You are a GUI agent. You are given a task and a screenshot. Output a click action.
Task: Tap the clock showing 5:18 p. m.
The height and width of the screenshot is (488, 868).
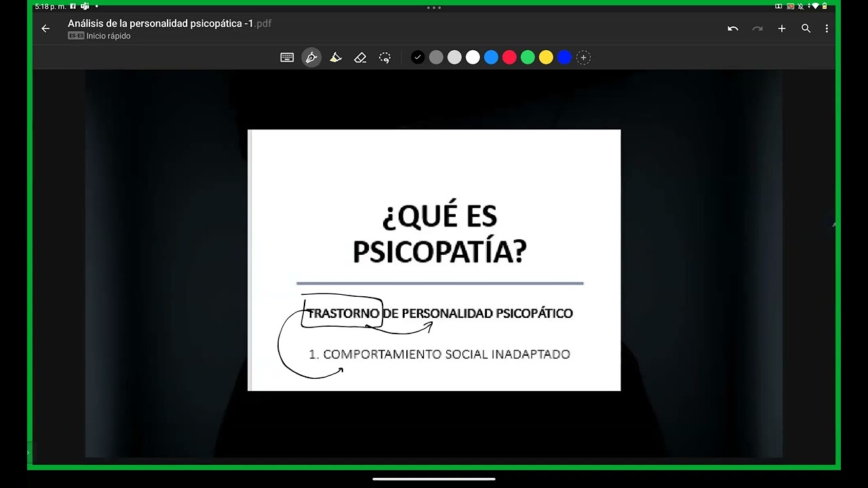point(50,6)
